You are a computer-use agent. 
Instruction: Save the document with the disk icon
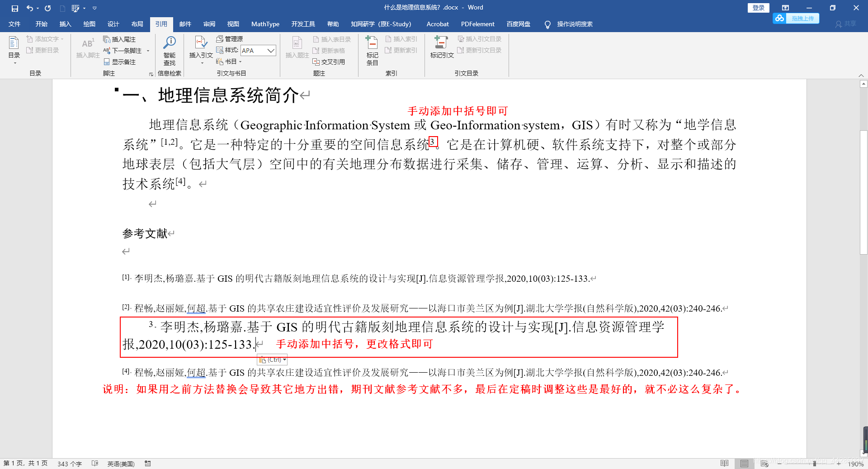15,8
